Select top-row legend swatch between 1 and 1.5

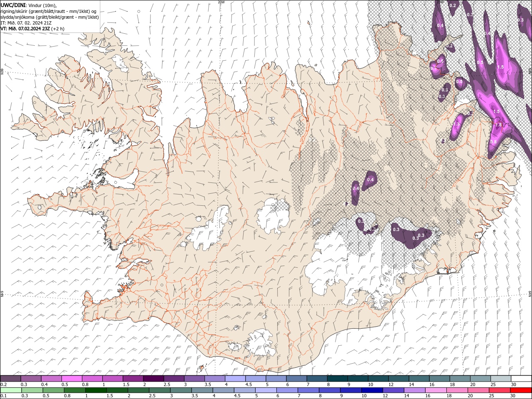(112, 379)
